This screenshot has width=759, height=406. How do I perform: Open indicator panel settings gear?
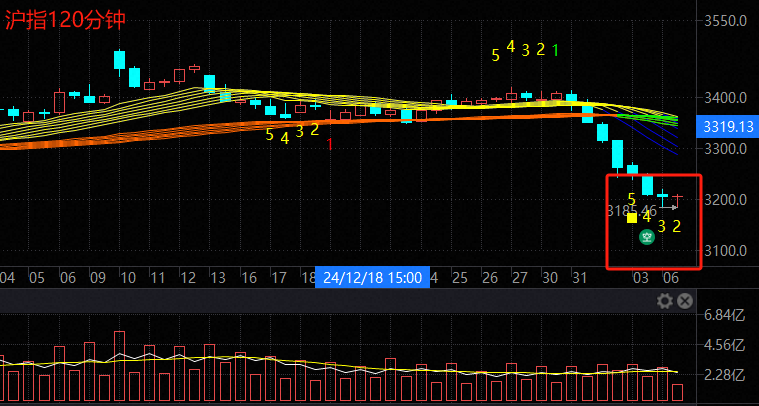coord(665,301)
